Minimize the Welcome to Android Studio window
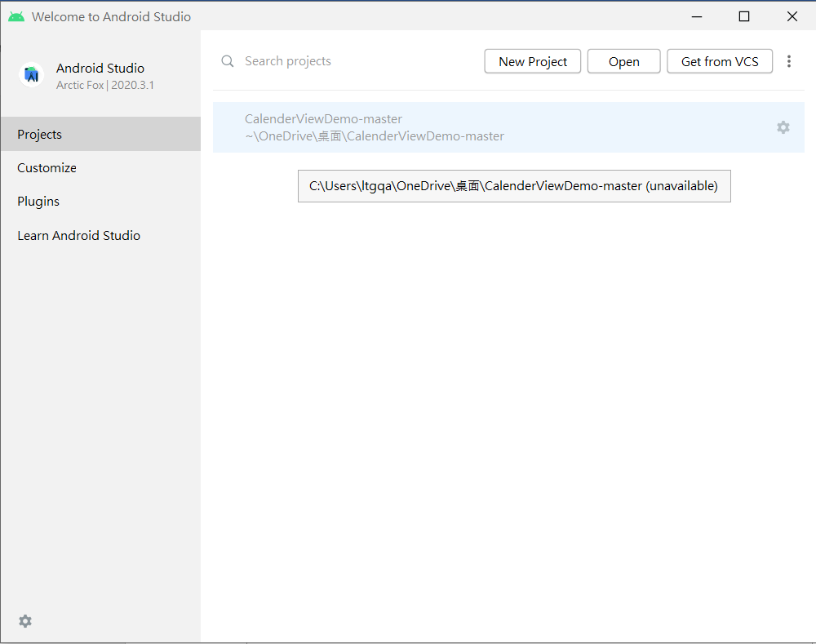The height and width of the screenshot is (644, 816). click(697, 16)
